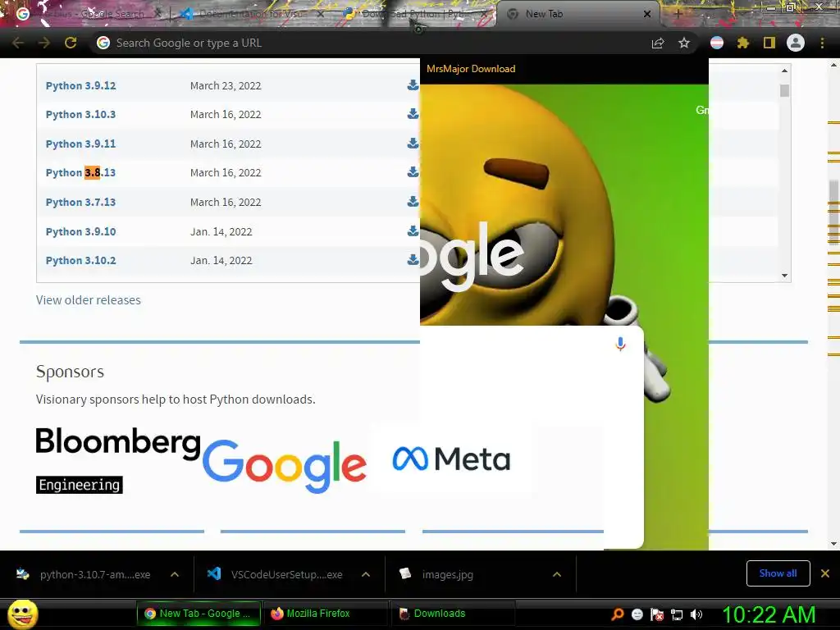The height and width of the screenshot is (630, 840).
Task: Open the Python 3.9.10 release link
Action: click(81, 231)
